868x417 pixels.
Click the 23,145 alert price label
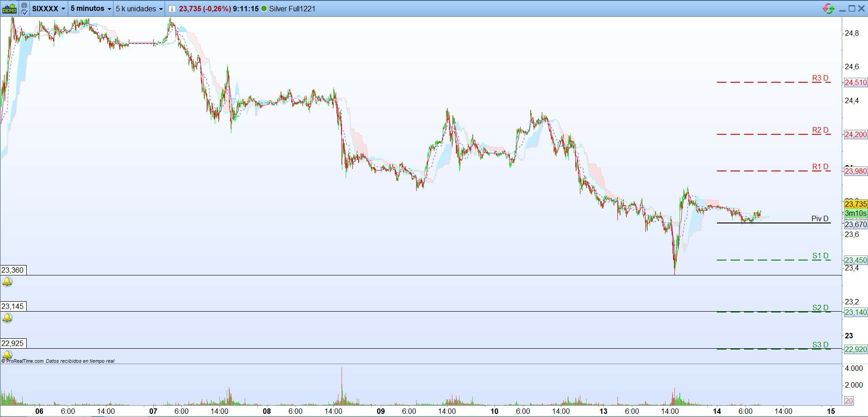click(x=13, y=306)
